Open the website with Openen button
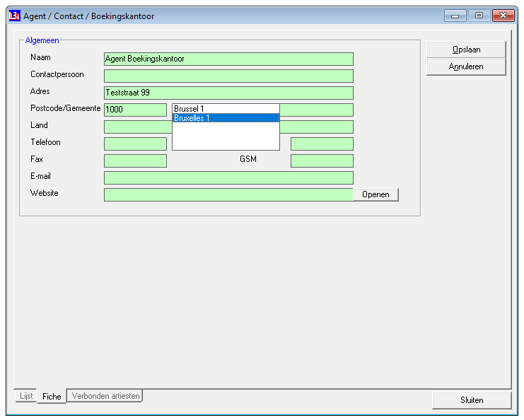 [x=375, y=194]
